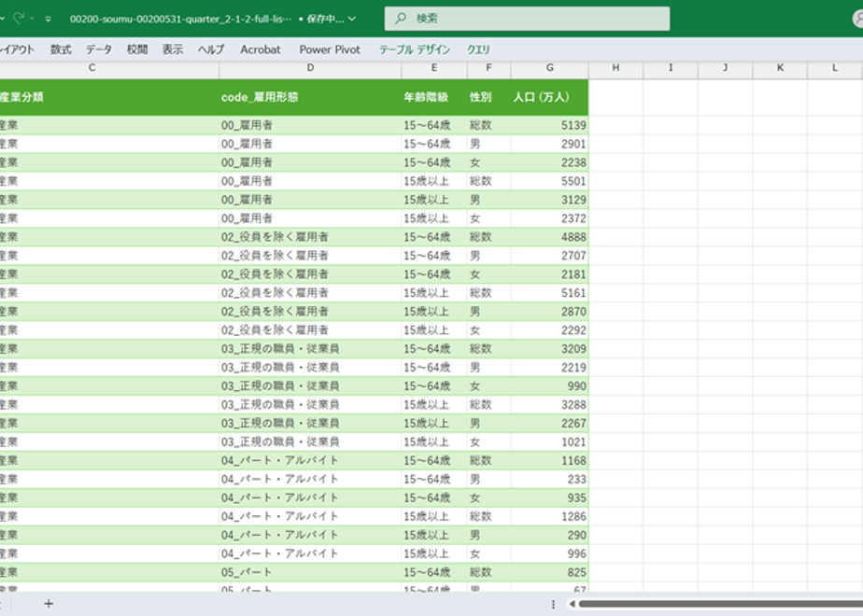The height and width of the screenshot is (616, 863).
Task: Click the three-dot sheet tab splitter handle
Action: tap(553, 604)
